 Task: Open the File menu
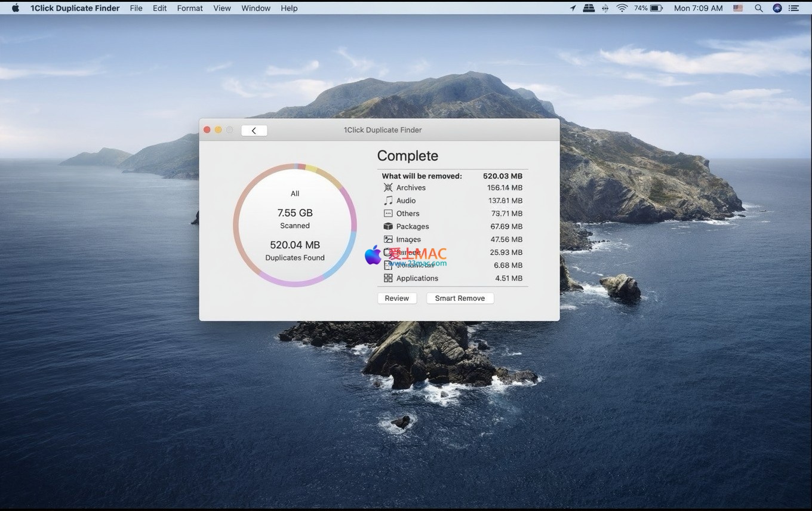(x=136, y=8)
